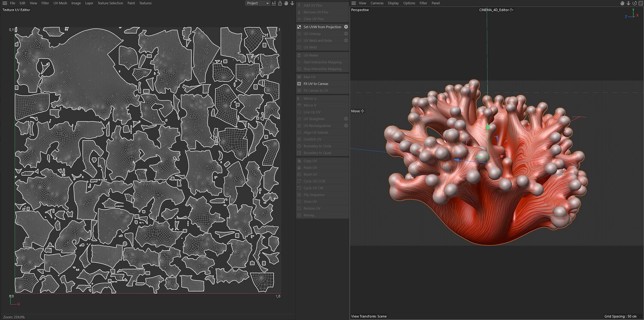Click Start Interactive Mapping
Screen dimensions: 644x320
322,62
